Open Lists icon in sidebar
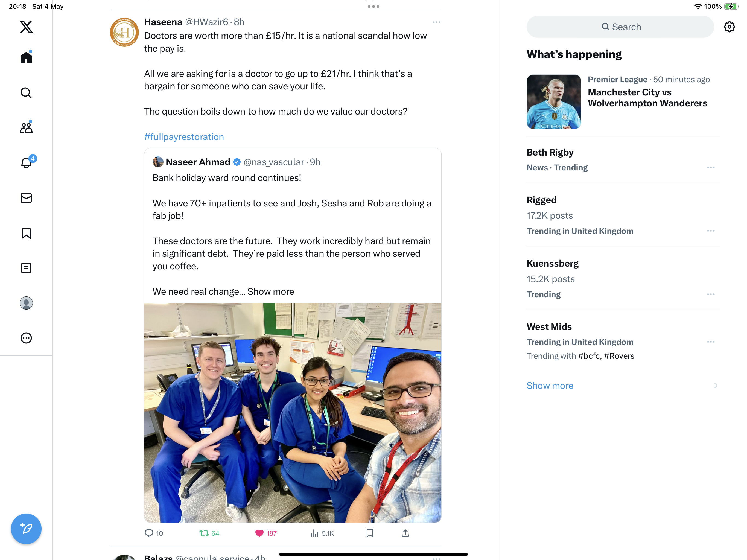 pos(26,268)
